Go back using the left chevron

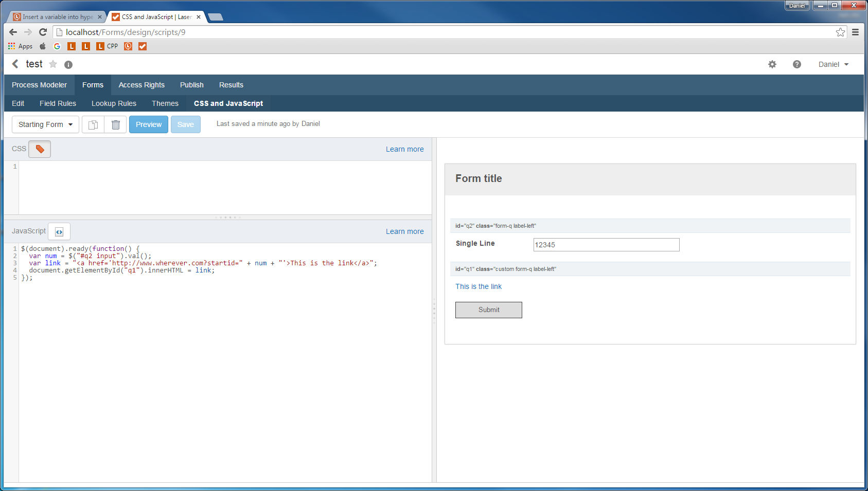15,64
